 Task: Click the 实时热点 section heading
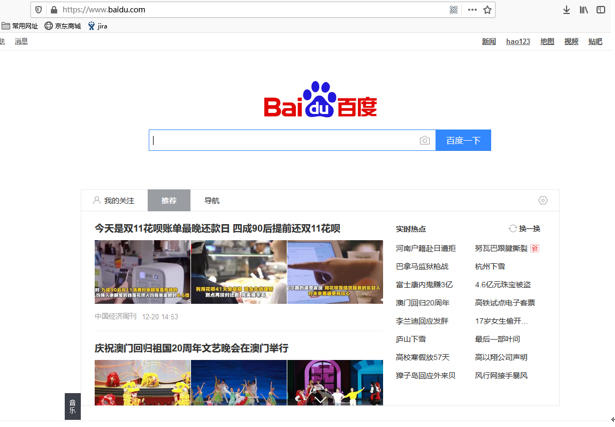[x=411, y=229]
